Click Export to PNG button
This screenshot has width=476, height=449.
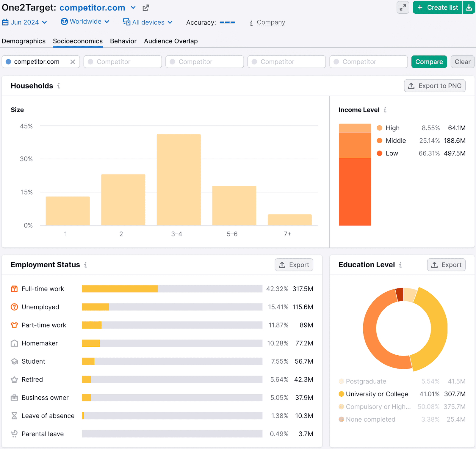[x=435, y=86]
